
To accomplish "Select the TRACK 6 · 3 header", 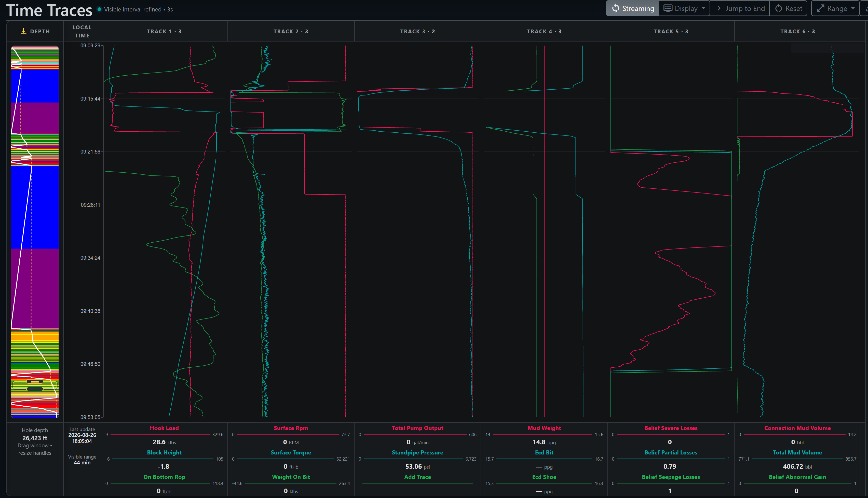I will [797, 32].
